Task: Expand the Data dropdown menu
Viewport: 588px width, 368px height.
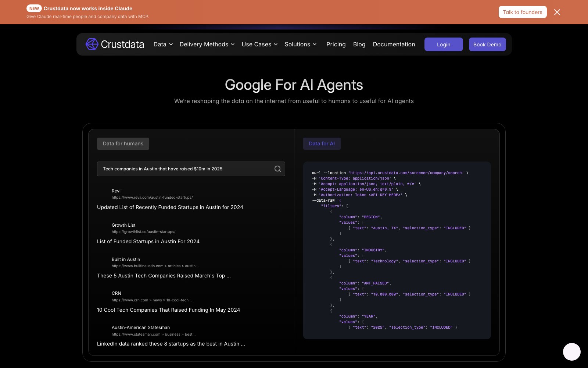Action: click(163, 44)
